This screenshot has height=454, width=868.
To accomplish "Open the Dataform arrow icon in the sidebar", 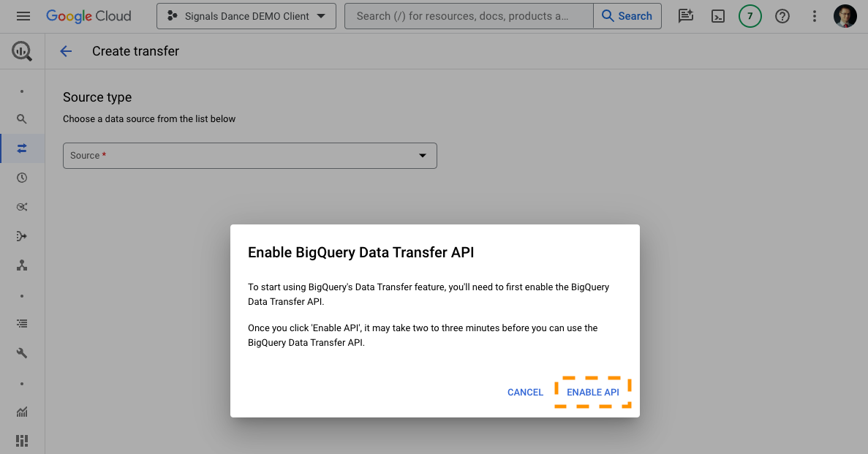I will pyautogui.click(x=22, y=236).
